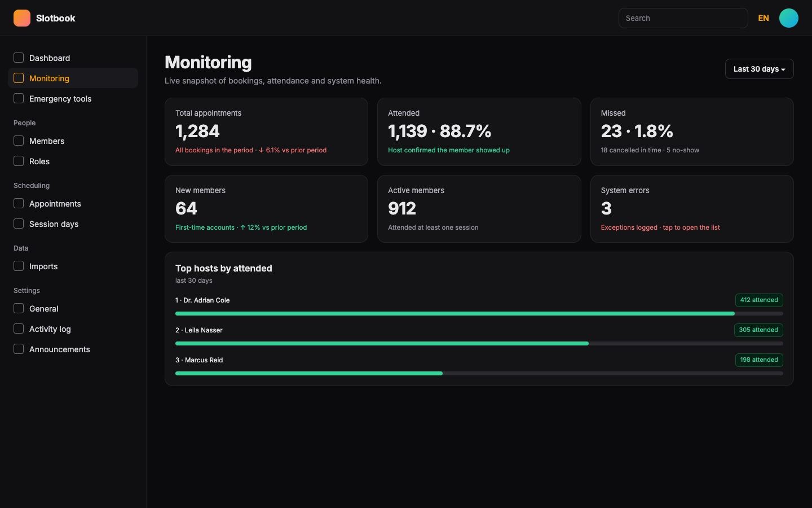812x508 pixels.
Task: Click the Session days sidebar icon
Action: coord(19,224)
